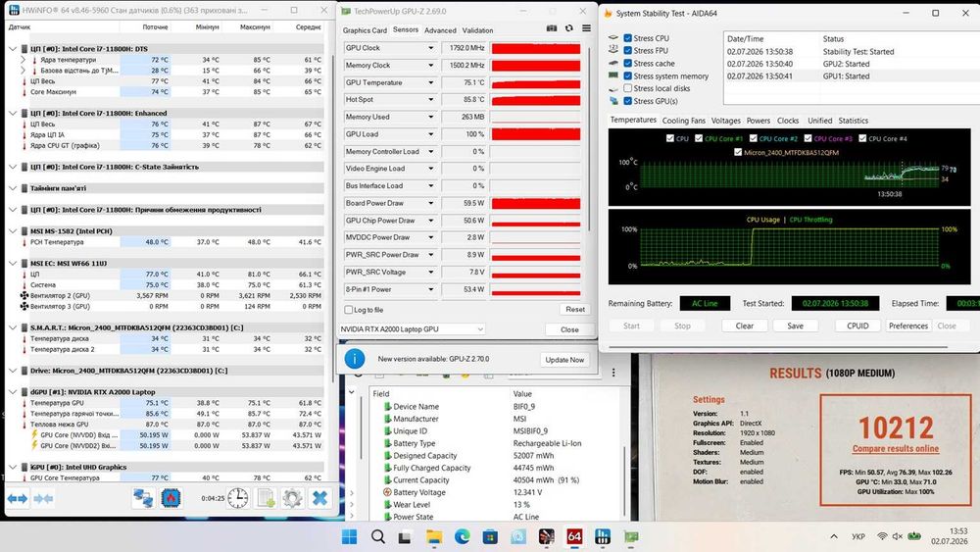This screenshot has width=980, height=552.
Task: Open HWiNFO remote network computers icon
Action: [x=143, y=498]
